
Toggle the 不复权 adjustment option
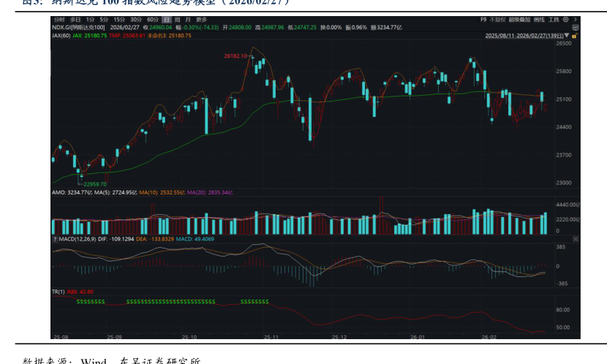point(497,19)
